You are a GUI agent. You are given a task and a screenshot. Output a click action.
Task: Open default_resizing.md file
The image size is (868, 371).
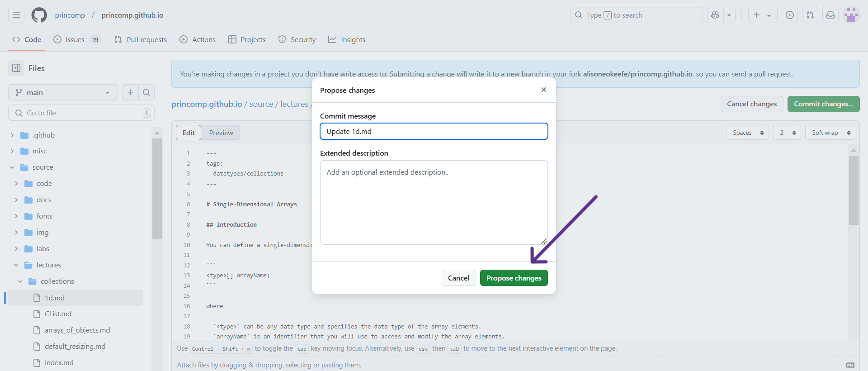coord(76,347)
